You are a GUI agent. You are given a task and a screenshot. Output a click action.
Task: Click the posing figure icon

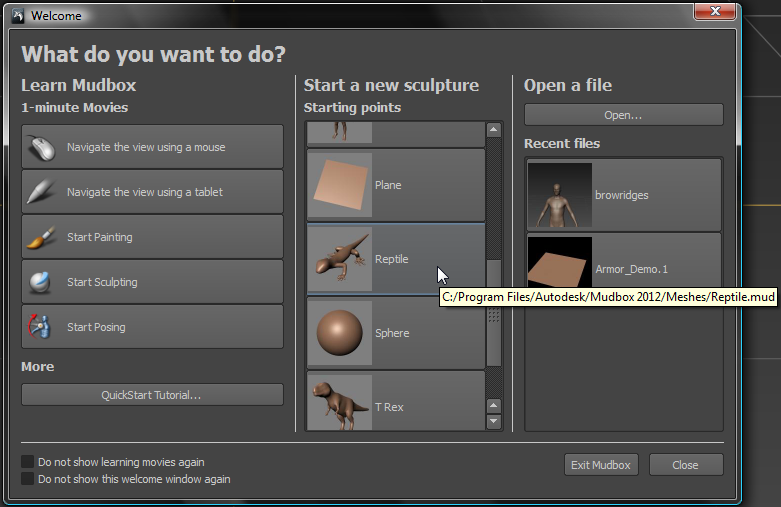click(x=40, y=327)
